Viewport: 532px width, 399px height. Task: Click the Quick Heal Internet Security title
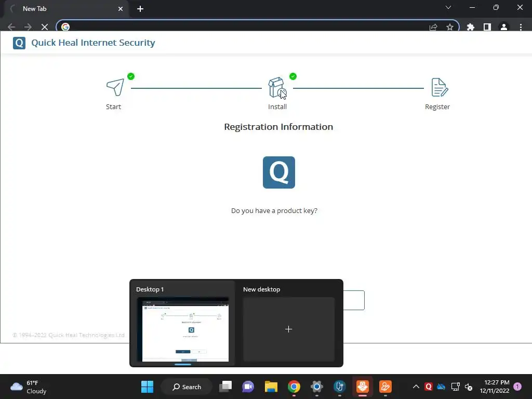tap(94, 43)
